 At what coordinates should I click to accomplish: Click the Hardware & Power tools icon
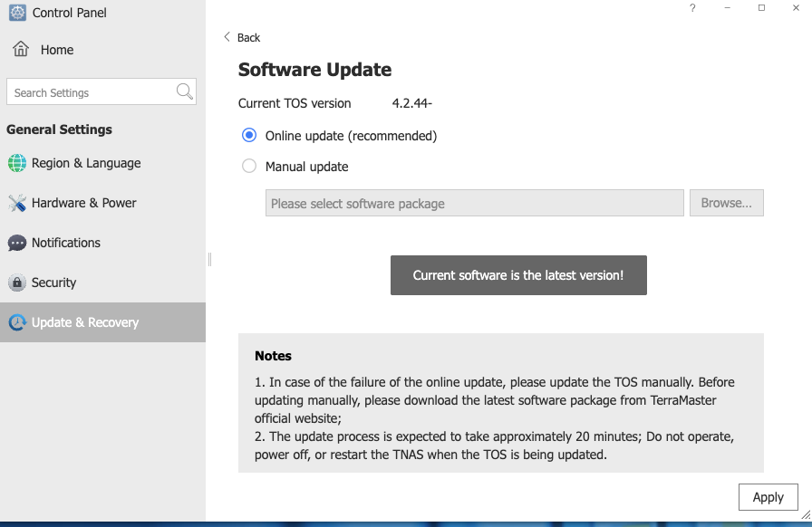17,203
